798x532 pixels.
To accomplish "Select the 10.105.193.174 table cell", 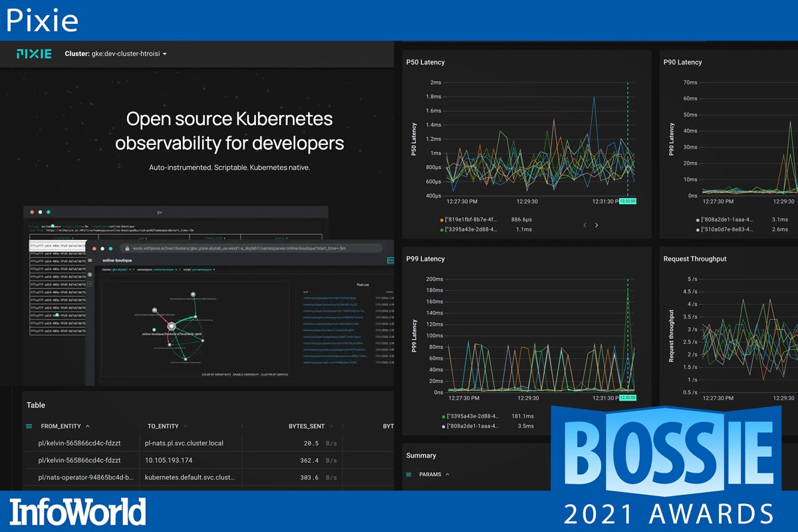I will coord(168,460).
